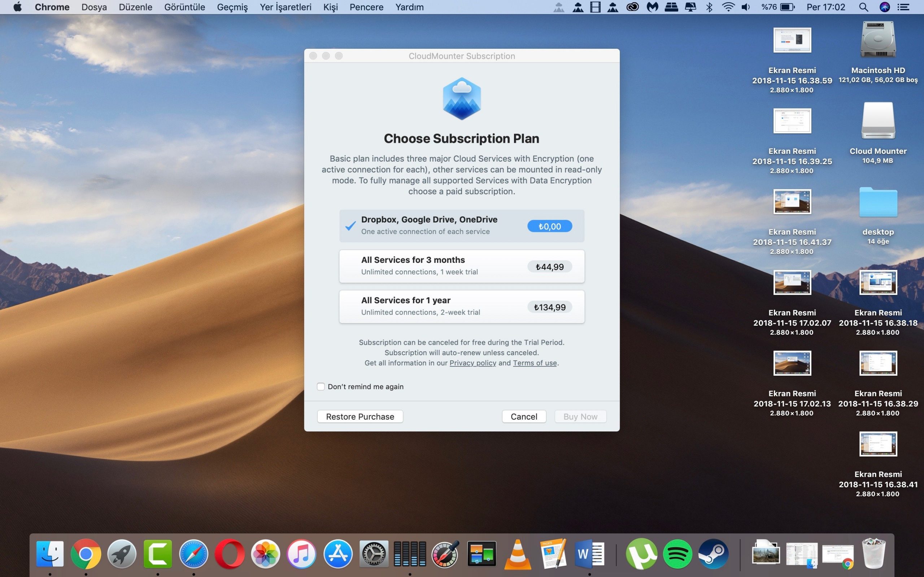
Task: Select Ekran Resmi 16.38.59 thumbnail
Action: 792,40
